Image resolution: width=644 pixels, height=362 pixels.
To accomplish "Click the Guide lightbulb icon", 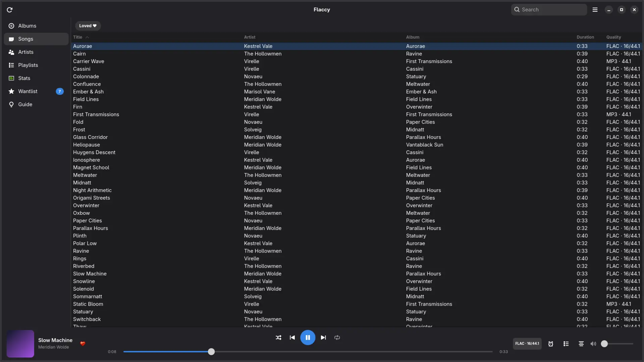I will 11,104.
